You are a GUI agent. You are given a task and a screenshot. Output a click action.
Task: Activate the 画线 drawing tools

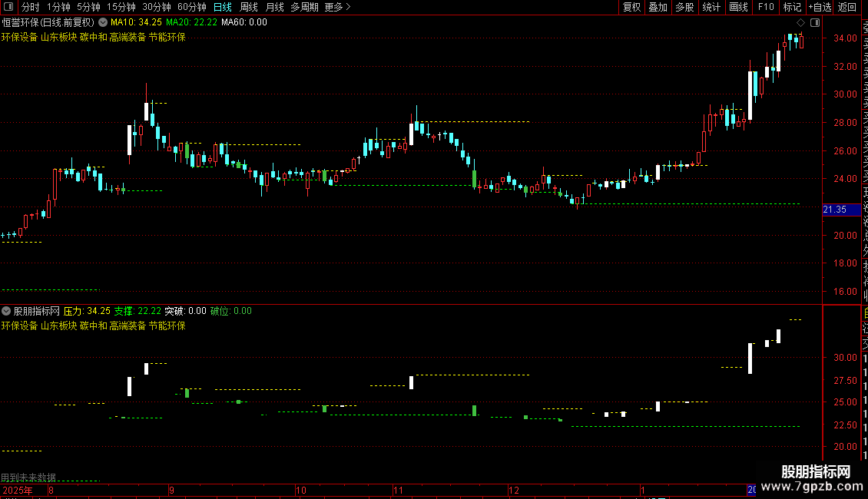(738, 7)
